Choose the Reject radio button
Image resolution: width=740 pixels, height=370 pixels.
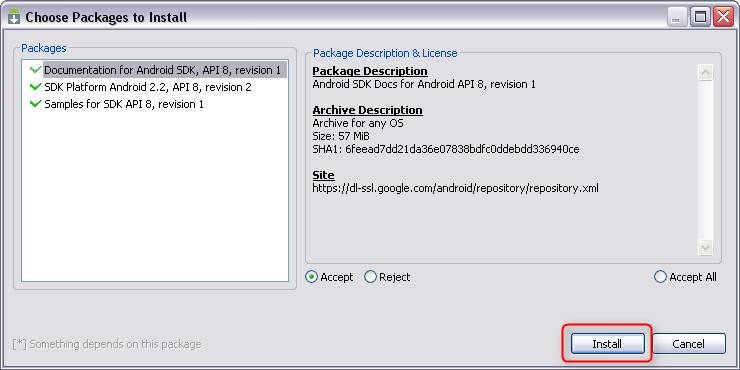coord(371,277)
